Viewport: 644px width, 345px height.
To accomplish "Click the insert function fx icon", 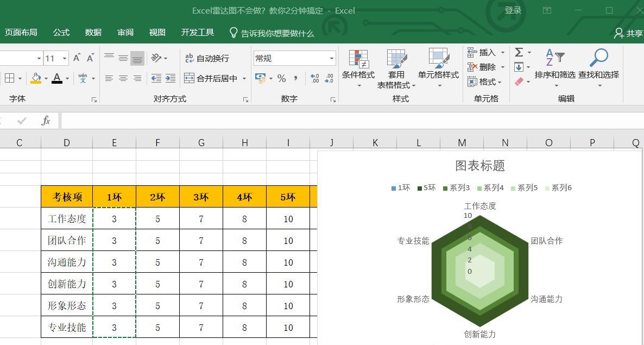I will click(x=46, y=121).
